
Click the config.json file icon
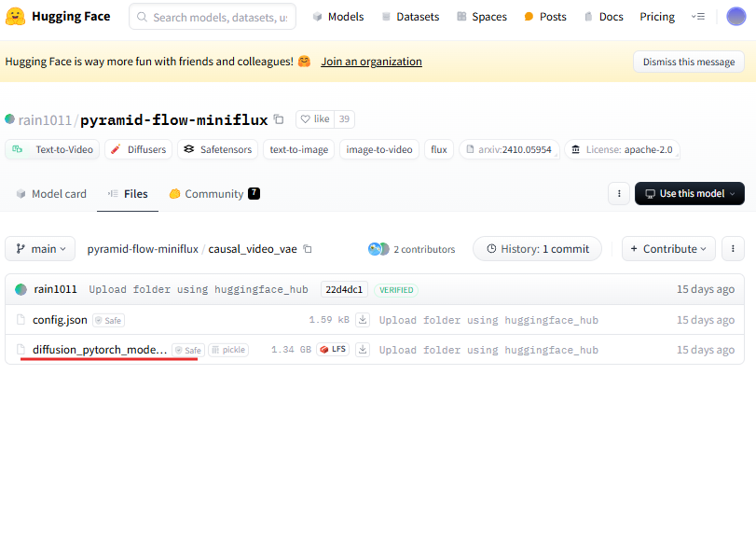tap(21, 320)
